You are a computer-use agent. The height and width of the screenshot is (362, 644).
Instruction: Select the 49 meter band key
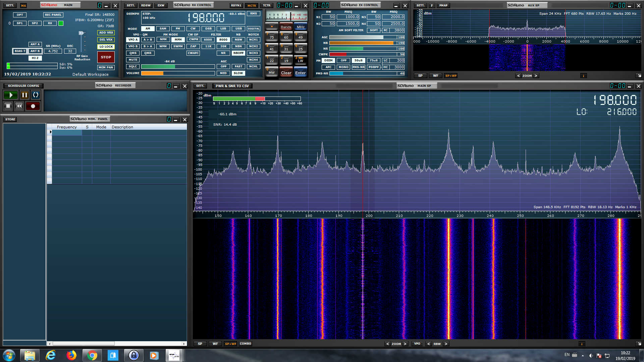coord(301,36)
